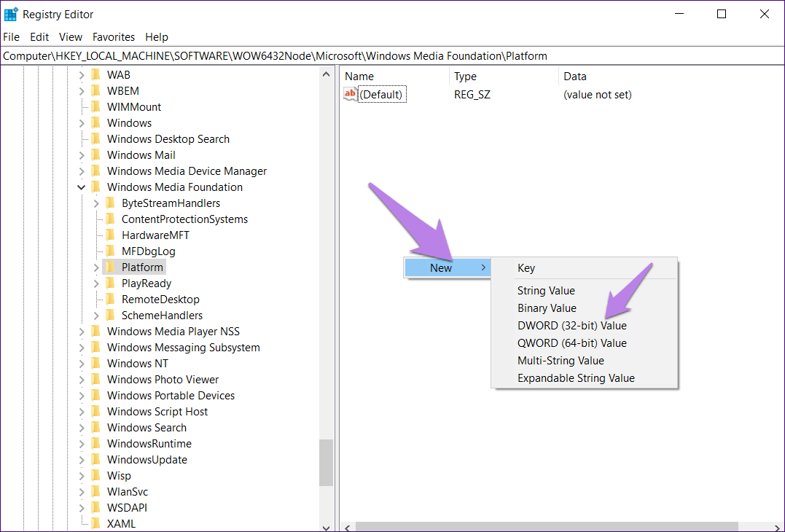Expand the ByteStreamHandlers key

point(96,204)
